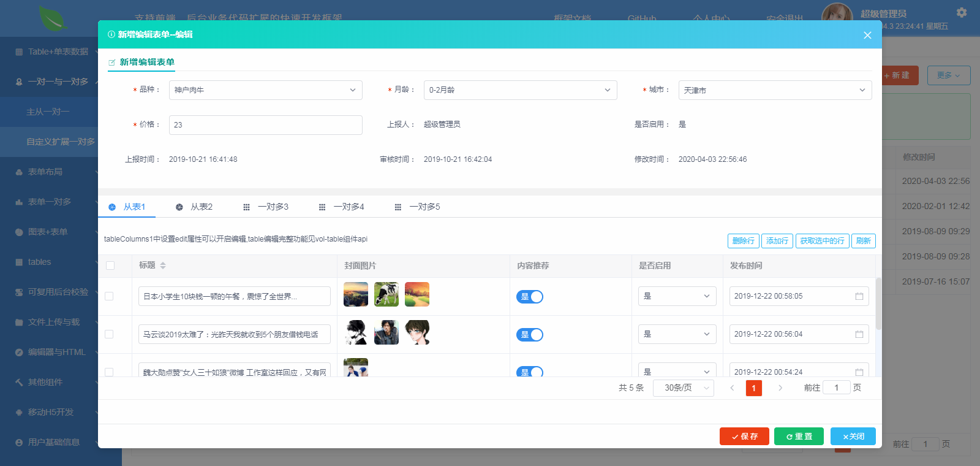
Task: Open 是否启用 dropdown in 魏大勋点赞 row
Action: coord(677,370)
